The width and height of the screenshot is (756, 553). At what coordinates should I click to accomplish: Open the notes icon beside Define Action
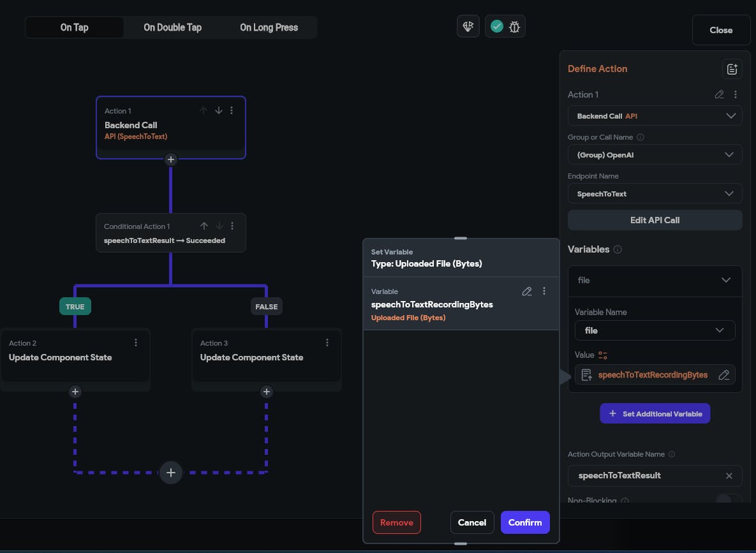[731, 69]
